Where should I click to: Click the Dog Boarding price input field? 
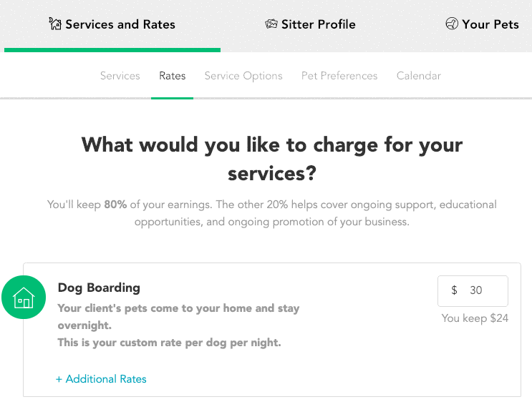(473, 290)
